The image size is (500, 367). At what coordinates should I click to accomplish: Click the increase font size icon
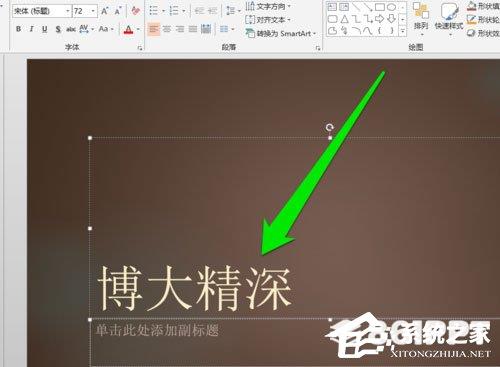(x=104, y=11)
